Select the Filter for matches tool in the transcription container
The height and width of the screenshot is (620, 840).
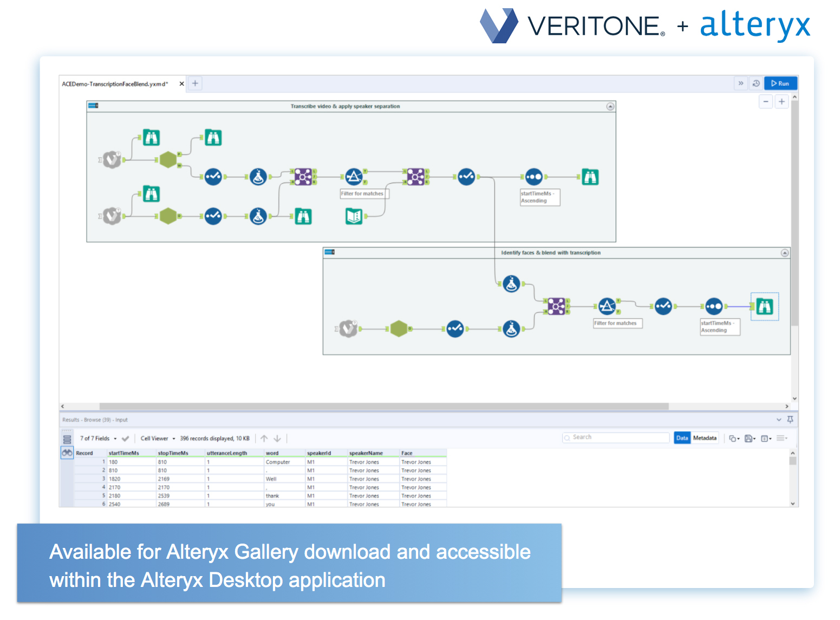354,177
